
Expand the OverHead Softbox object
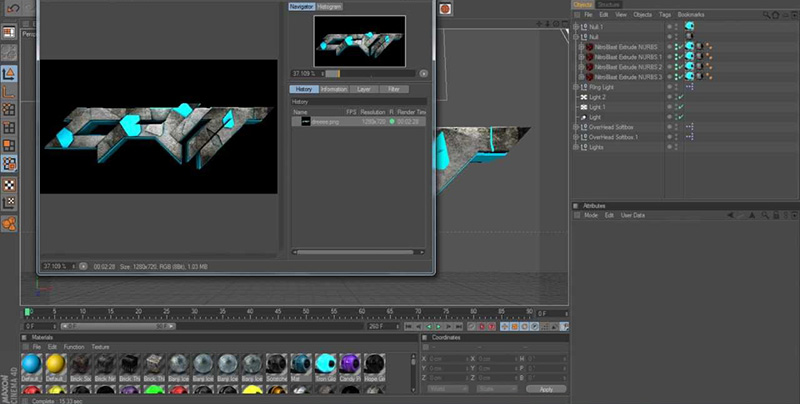click(x=576, y=127)
